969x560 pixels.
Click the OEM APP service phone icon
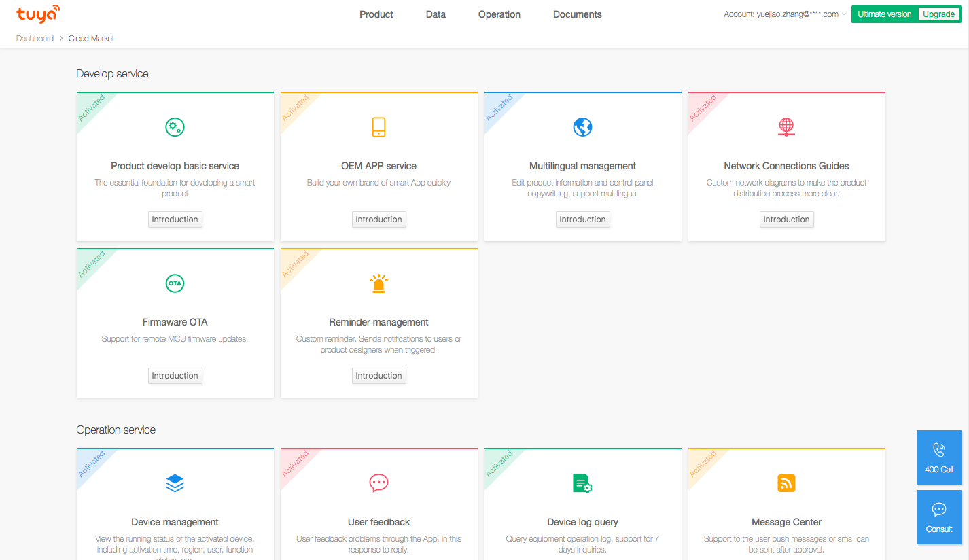coord(378,127)
